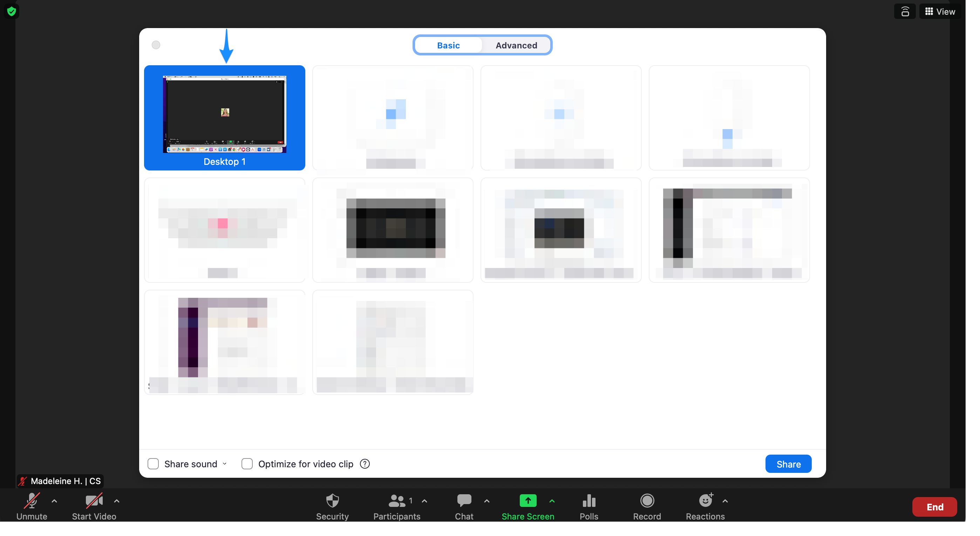980x536 pixels.
Task: Select the Basic tab
Action: pyautogui.click(x=448, y=45)
